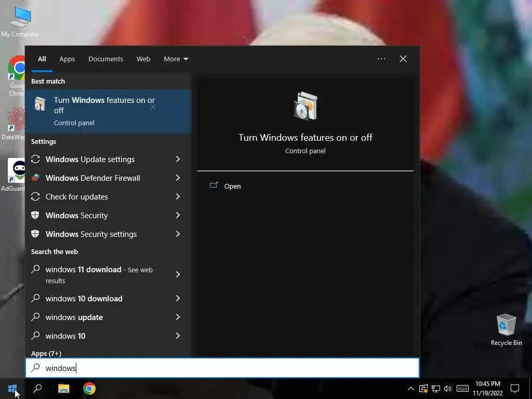Select the Google Chrome desktop shortcut
The height and width of the screenshot is (399, 532).
tap(16, 75)
